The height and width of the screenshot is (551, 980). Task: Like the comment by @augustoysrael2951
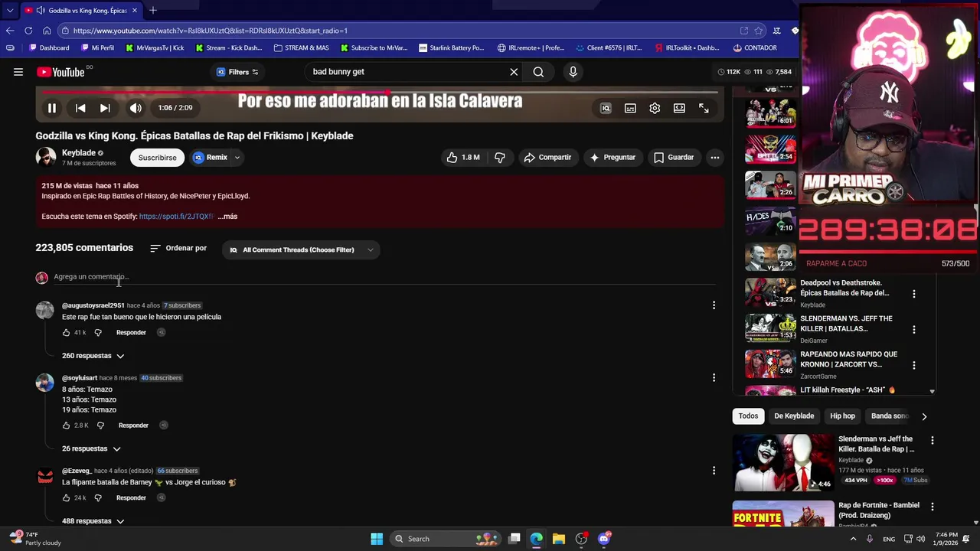[x=67, y=333]
